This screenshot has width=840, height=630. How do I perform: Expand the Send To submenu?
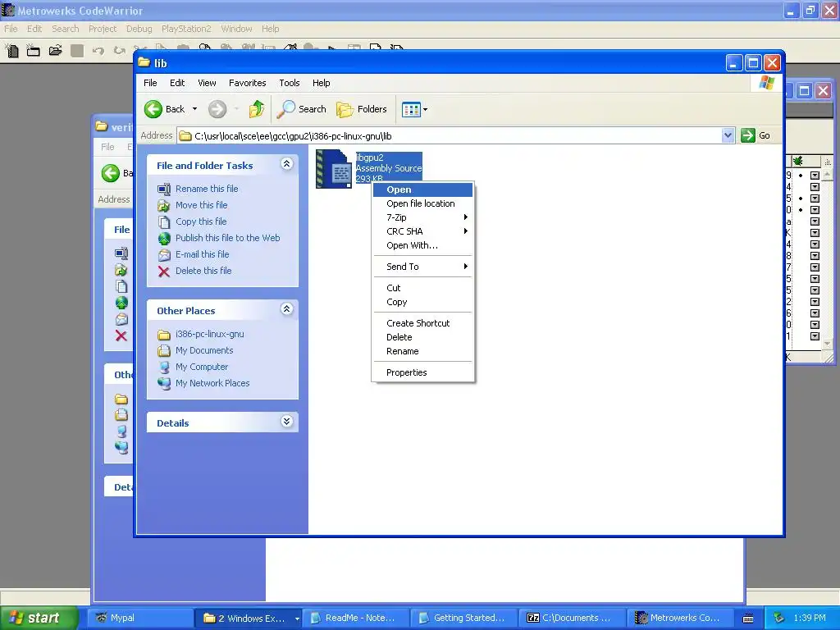pos(422,267)
